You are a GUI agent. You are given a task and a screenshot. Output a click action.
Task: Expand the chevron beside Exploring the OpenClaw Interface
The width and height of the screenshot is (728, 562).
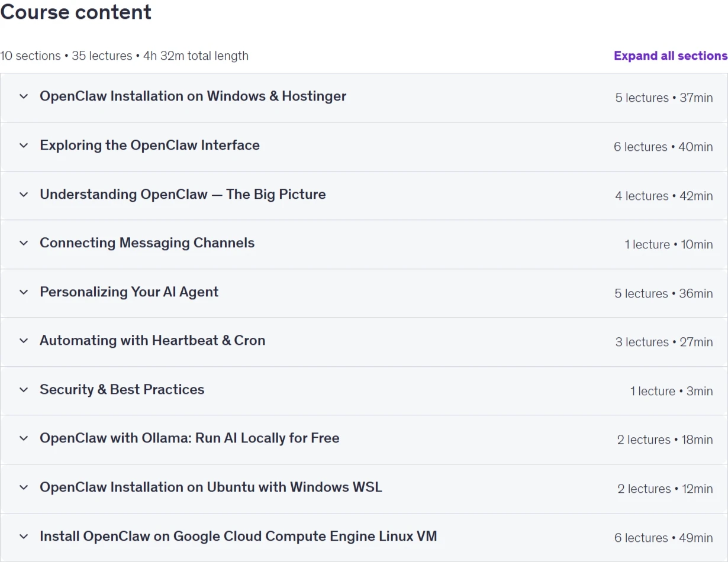[24, 146]
